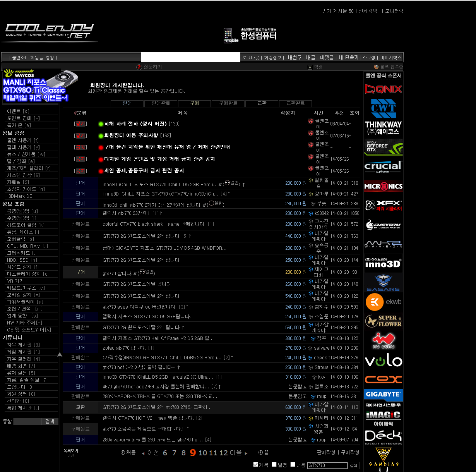Click the Firefox icon beside 파폭 접속중
The height and width of the screenshot is (472, 476).
pos(376,67)
